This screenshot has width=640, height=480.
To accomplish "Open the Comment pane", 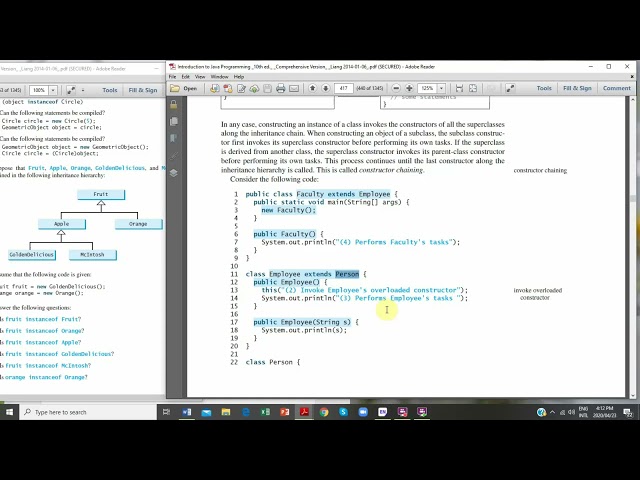I will click(617, 88).
